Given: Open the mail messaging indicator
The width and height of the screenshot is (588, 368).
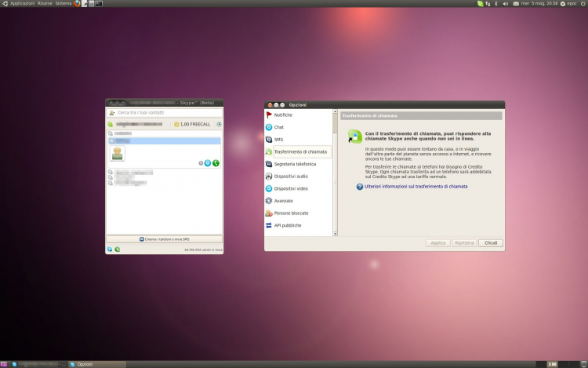Looking at the screenshot, I should tap(516, 3).
